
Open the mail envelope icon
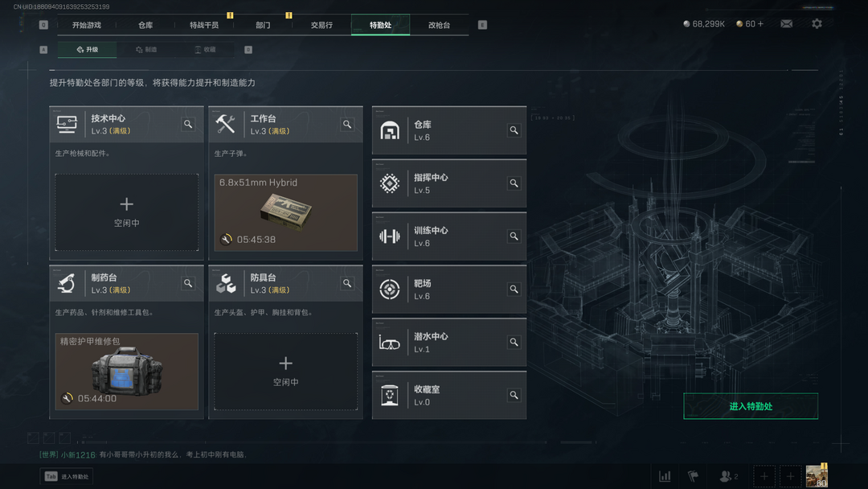(786, 24)
